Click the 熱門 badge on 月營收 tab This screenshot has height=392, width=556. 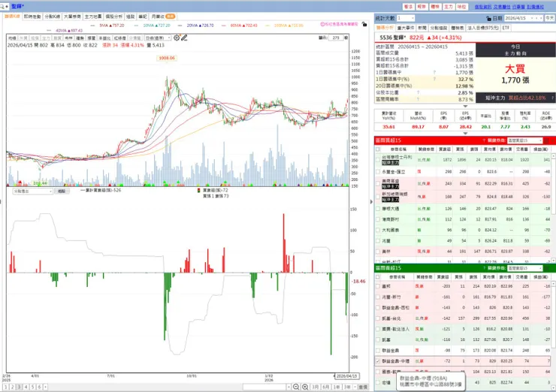171,17
